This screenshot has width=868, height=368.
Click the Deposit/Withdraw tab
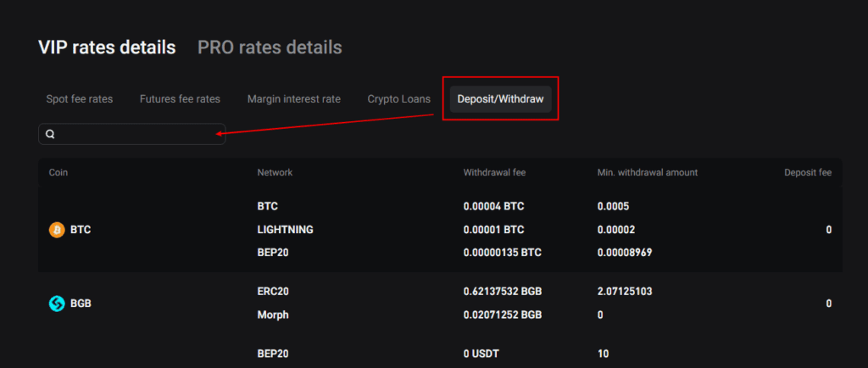coord(500,99)
